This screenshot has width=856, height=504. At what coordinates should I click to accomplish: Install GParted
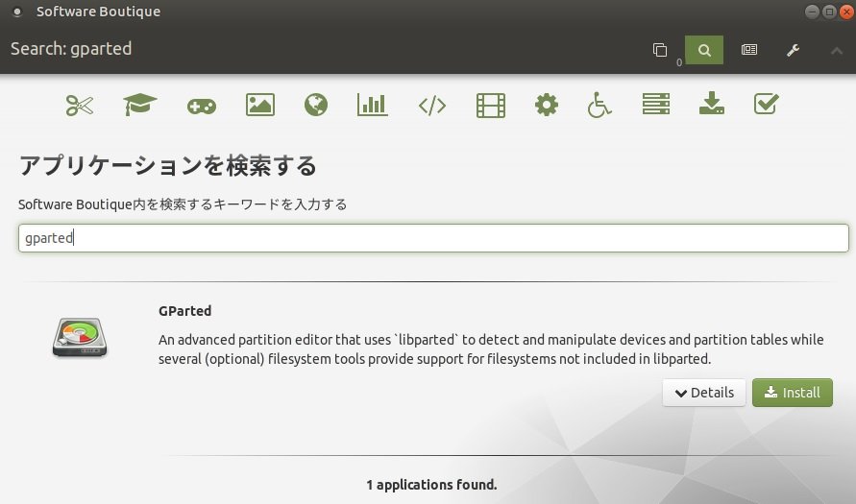[x=793, y=393]
